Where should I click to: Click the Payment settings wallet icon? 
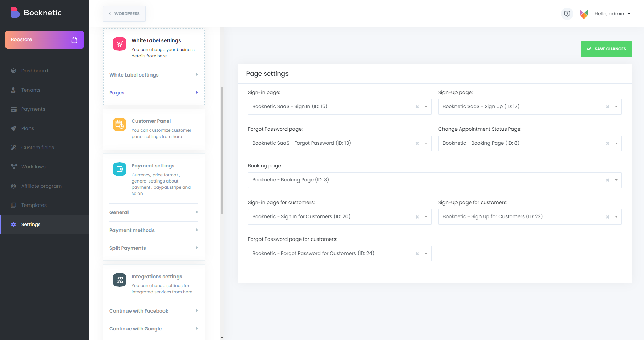120,169
